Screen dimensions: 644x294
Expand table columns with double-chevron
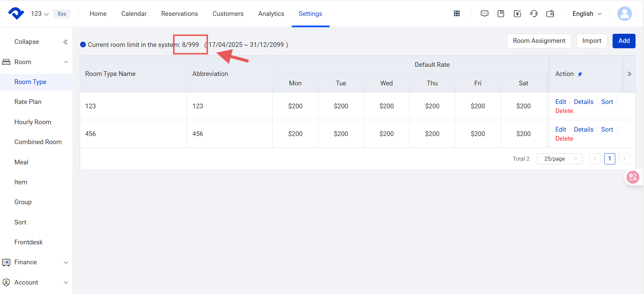tap(629, 74)
